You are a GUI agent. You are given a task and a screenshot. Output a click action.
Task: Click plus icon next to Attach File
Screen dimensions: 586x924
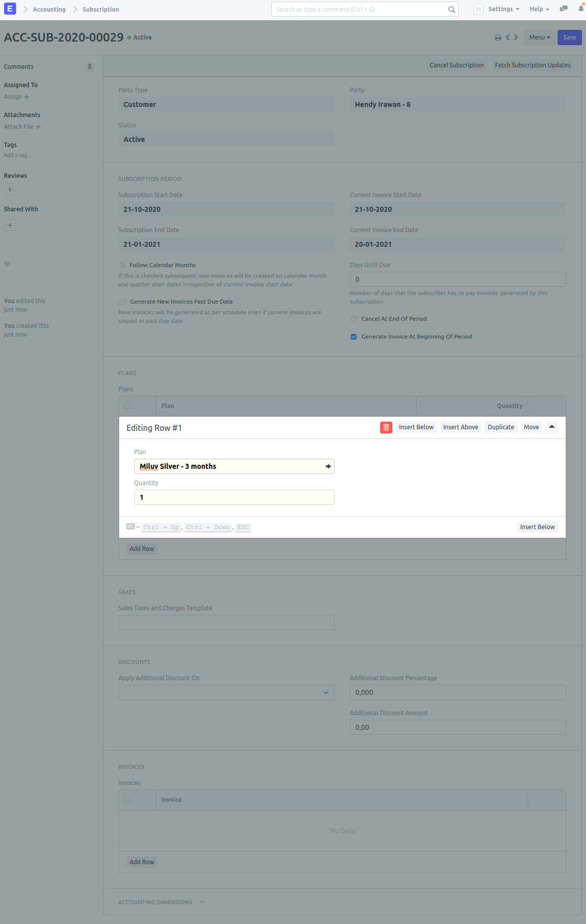tap(38, 127)
